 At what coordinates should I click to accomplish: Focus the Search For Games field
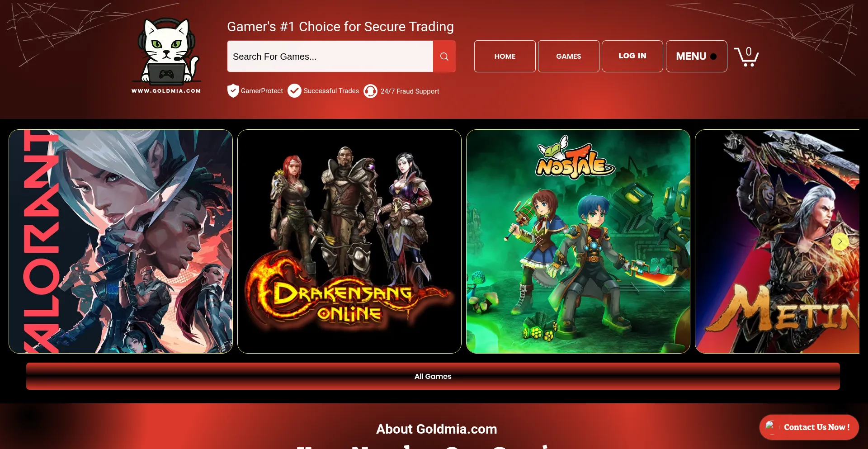pos(330,57)
